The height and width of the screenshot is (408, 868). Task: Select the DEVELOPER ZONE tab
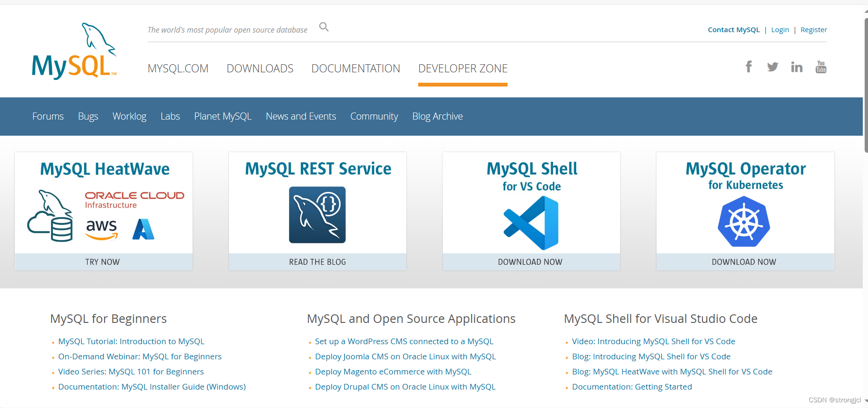(x=463, y=69)
